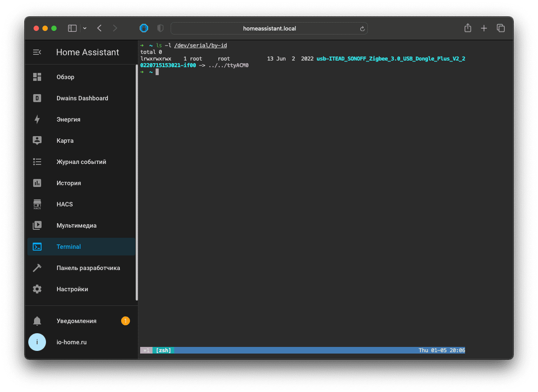Open the HACS store icon
This screenshot has height=392, width=538.
point(37,204)
